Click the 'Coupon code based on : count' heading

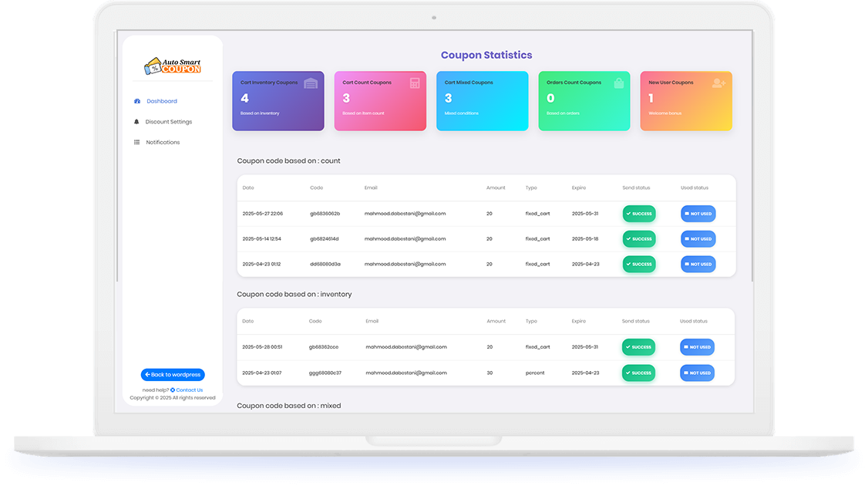288,160
